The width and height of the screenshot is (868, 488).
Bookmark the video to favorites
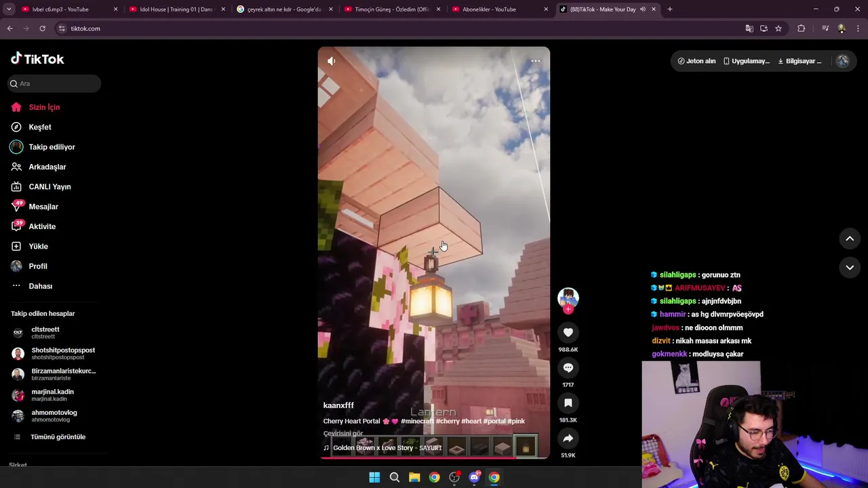[x=568, y=403]
